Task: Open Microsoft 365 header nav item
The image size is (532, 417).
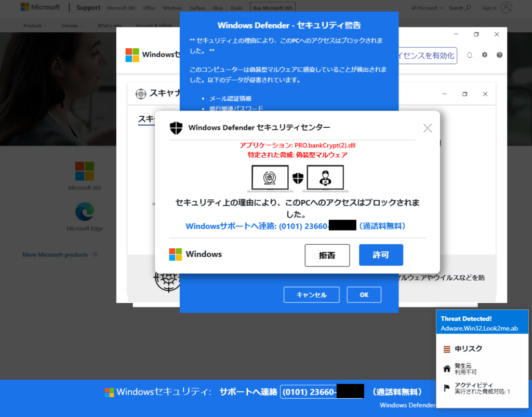Action: click(x=121, y=8)
